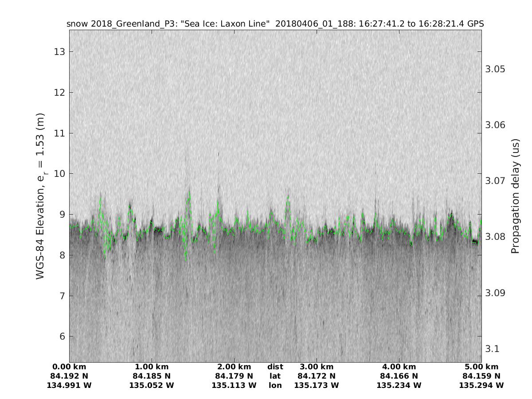Viewport: 532px width, 399px height.
Task: Click the 'dist' legend label on x-axis
Action: pos(275,367)
